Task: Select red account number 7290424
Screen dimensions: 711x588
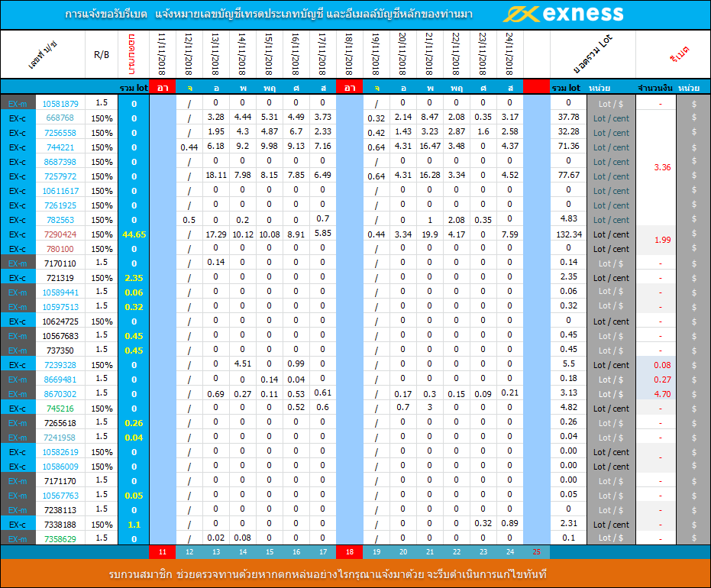Action: pyautogui.click(x=60, y=234)
